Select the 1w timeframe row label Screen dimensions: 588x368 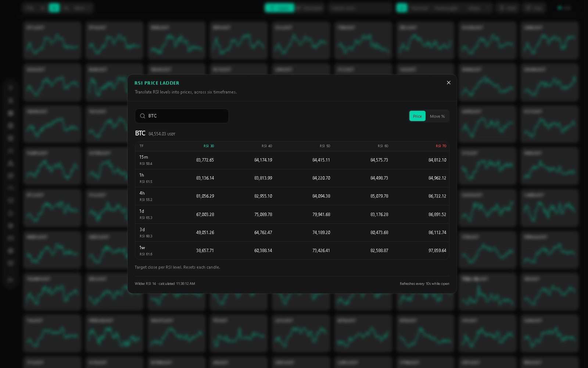click(142, 248)
